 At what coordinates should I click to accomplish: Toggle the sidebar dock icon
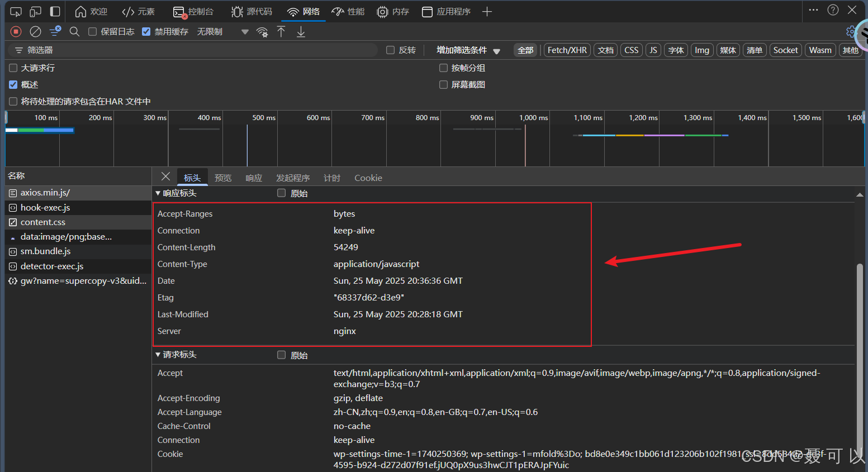(x=55, y=12)
